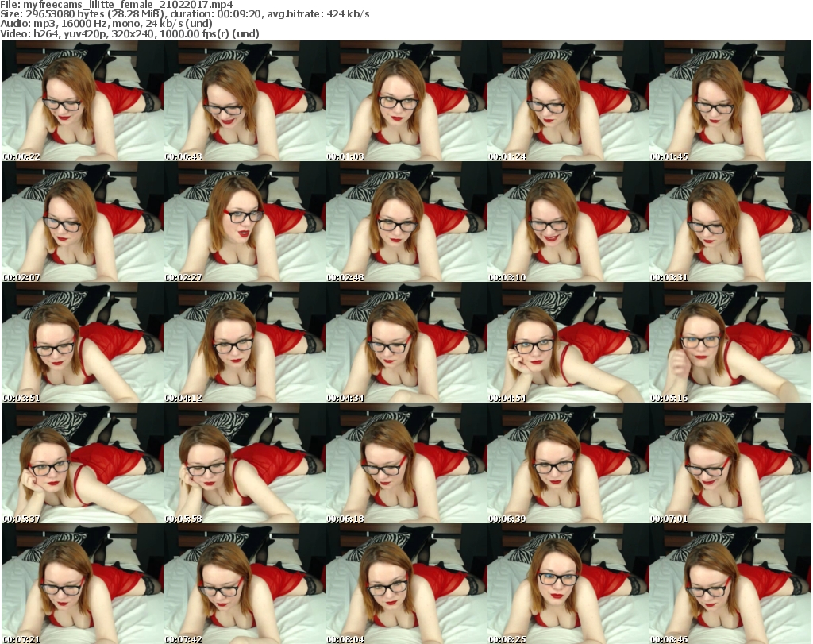
Task: Choose the thumbnail stamped 00:05:58
Action: click(245, 463)
